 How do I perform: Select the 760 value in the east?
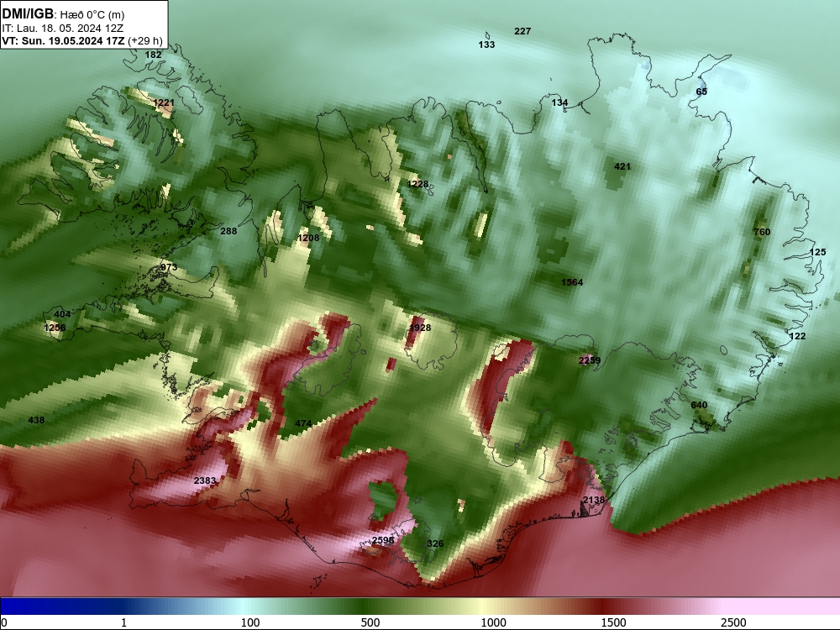[x=762, y=232]
